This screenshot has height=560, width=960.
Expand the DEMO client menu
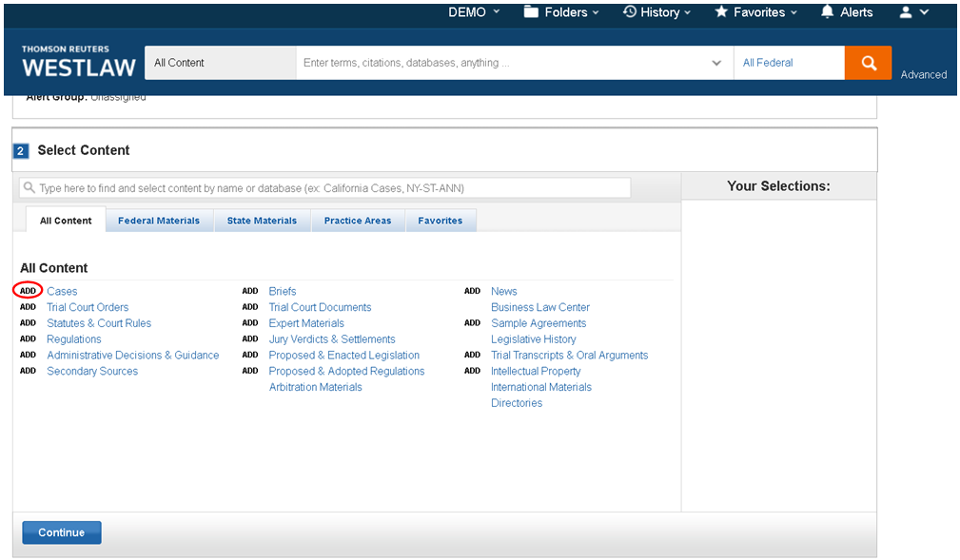point(474,12)
